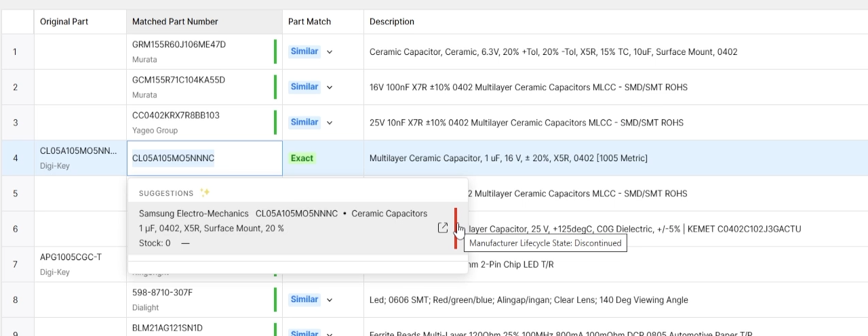Sort by Original Part column header

click(80, 22)
